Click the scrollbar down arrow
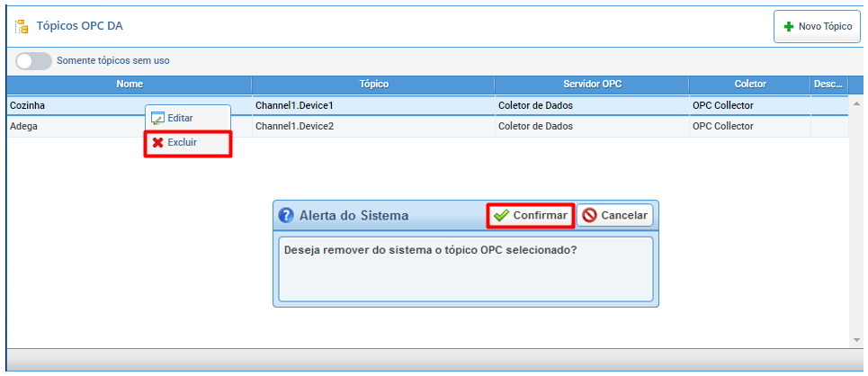868x376 pixels. pos(856,339)
